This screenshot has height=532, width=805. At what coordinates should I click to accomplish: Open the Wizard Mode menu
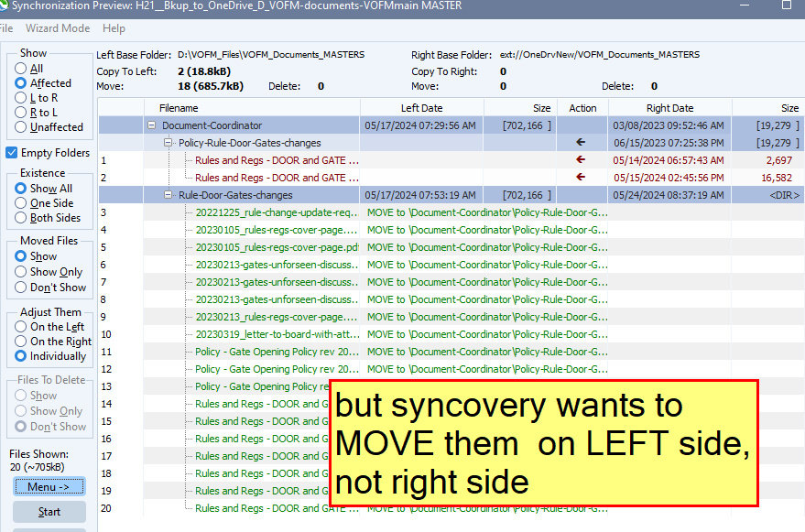click(57, 28)
